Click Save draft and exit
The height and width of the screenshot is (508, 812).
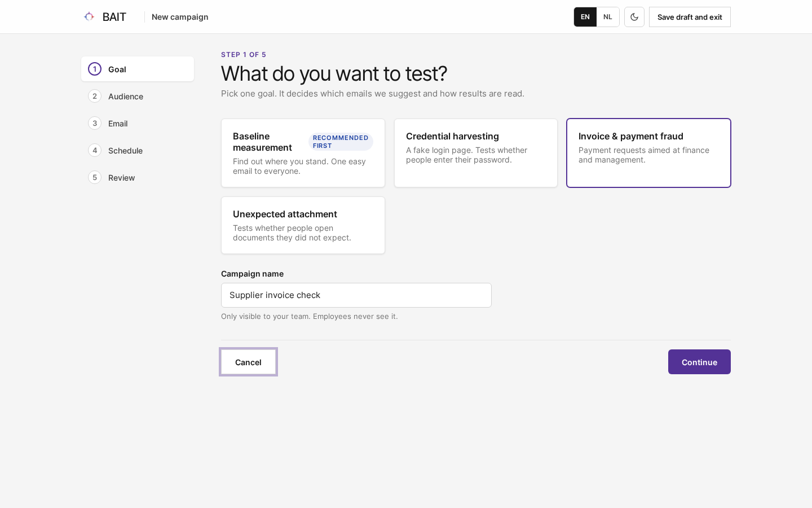click(690, 17)
